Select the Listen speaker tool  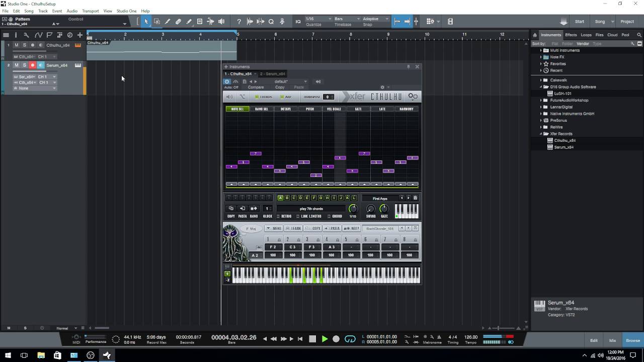pos(221,22)
